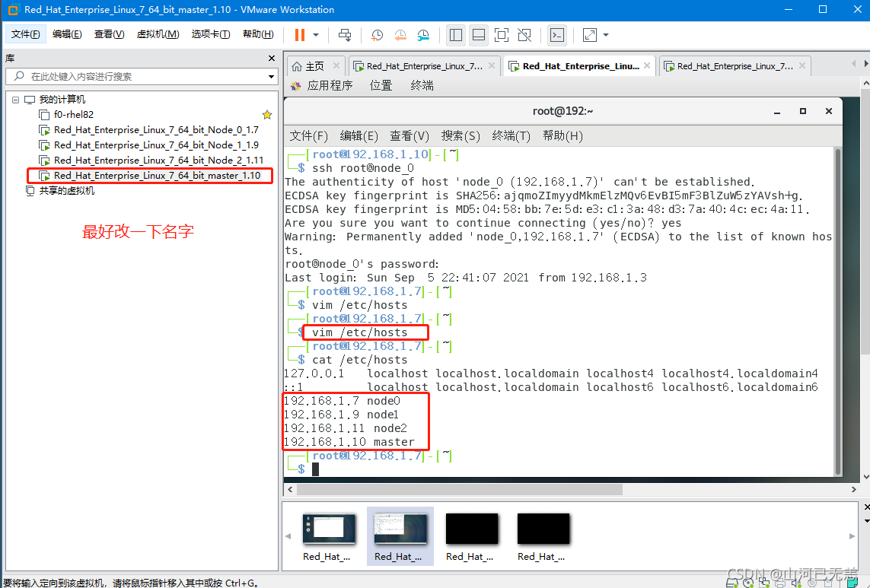Click the horizontal scrollbar left arrow
Screen dimensions: 870x588
tap(290, 490)
